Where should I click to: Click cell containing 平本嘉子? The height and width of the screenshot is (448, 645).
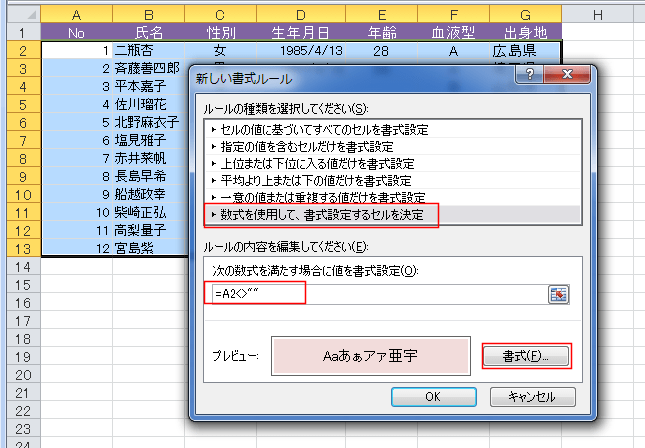tap(148, 86)
